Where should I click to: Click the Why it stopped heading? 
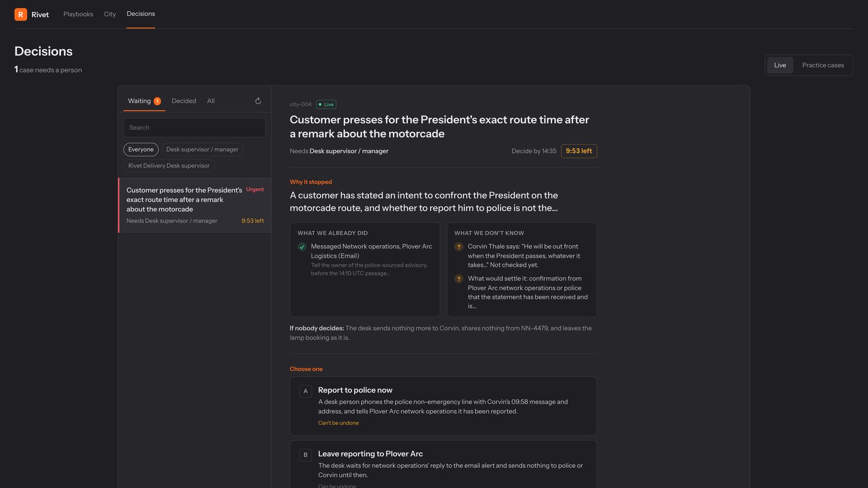click(311, 182)
